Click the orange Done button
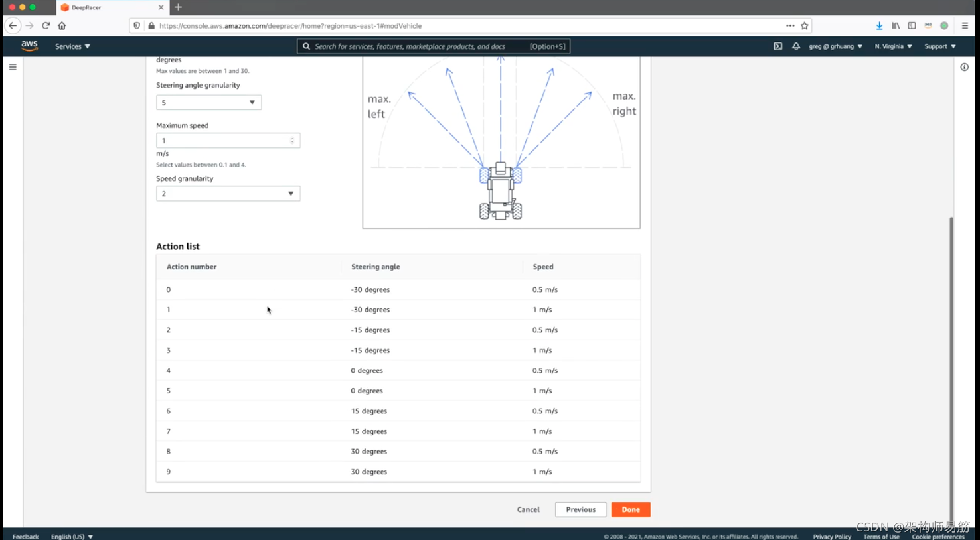This screenshot has height=540, width=980. 631,509
